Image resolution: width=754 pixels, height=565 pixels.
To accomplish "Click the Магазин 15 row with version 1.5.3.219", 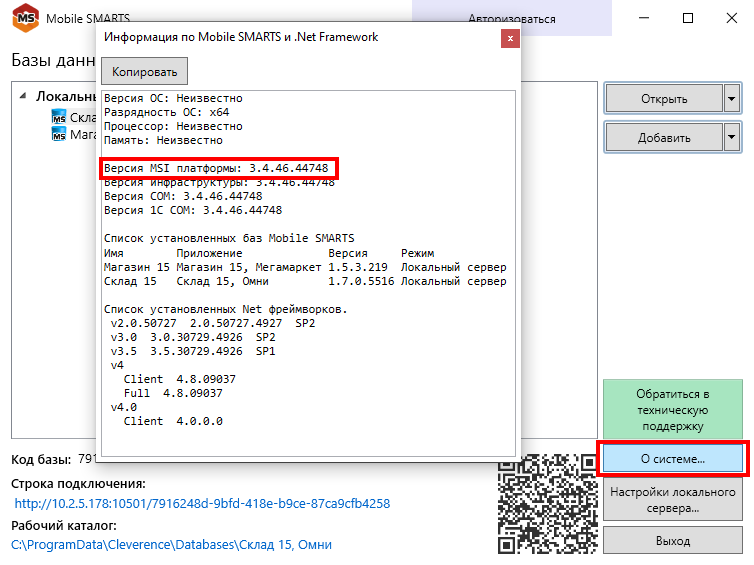I will (305, 267).
